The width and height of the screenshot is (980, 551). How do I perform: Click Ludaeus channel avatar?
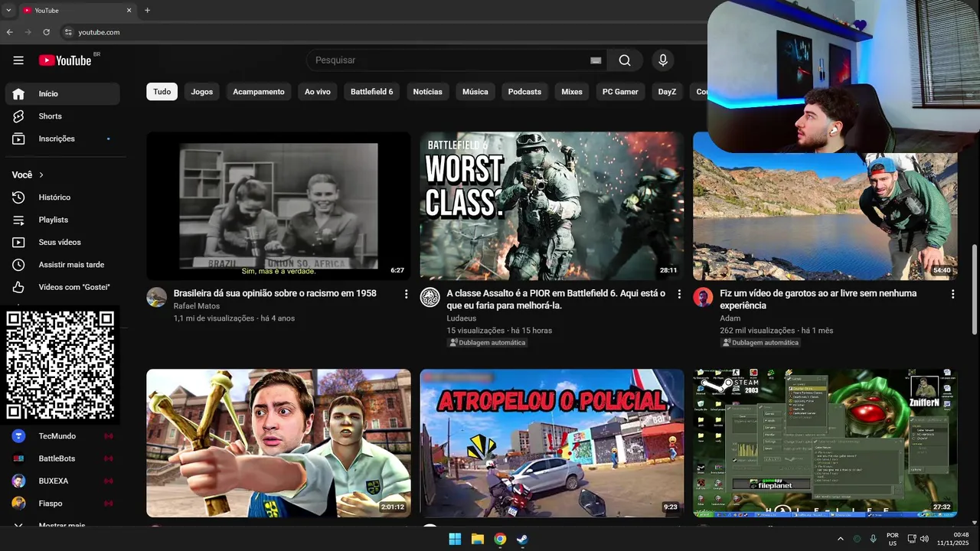tap(430, 298)
